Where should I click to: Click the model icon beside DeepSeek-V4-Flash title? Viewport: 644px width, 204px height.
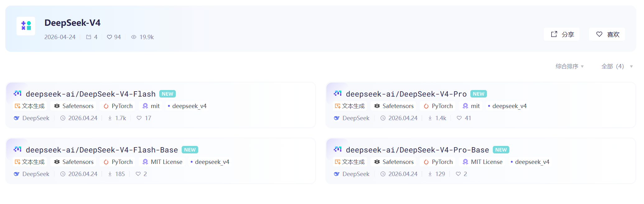[18, 93]
